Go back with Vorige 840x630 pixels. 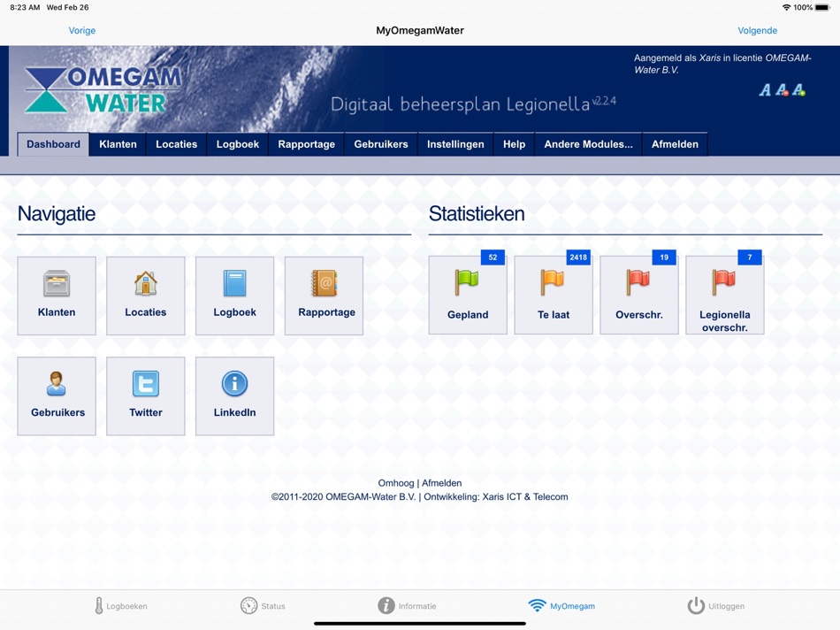82,31
